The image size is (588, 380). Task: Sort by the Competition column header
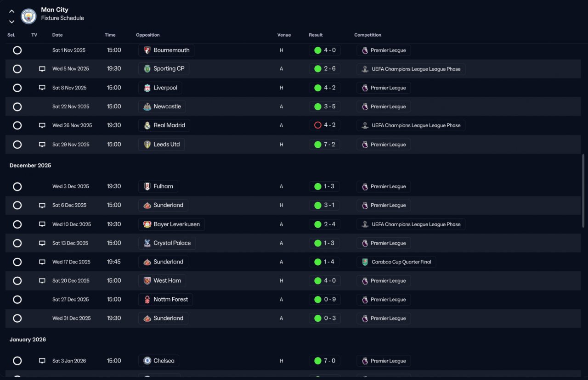point(367,35)
